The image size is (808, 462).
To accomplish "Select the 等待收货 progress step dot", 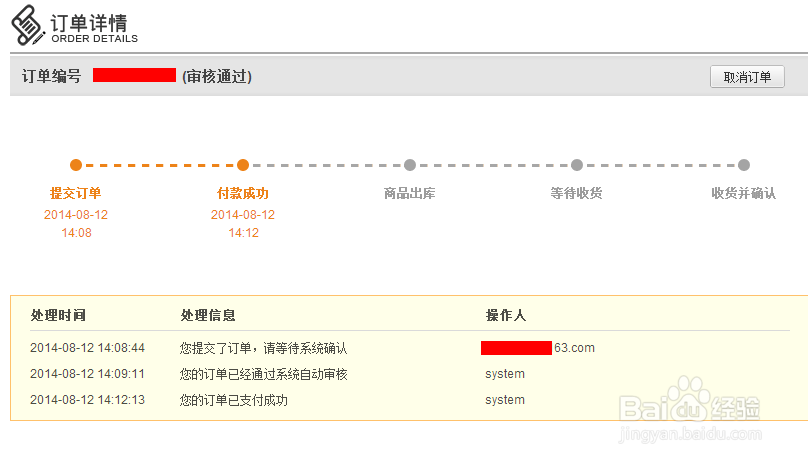I will [x=577, y=165].
